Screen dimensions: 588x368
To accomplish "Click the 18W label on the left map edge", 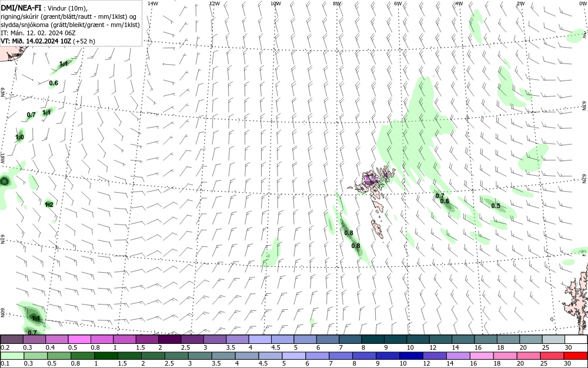I will pyautogui.click(x=2, y=158).
